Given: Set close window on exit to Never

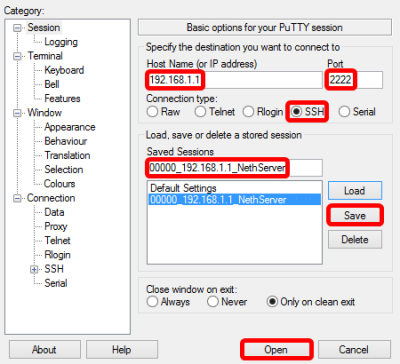Looking at the screenshot, I should coord(227,302).
